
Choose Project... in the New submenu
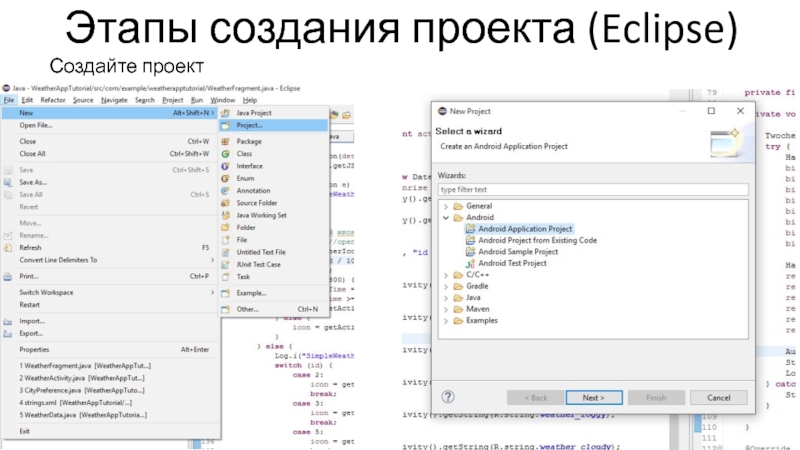(274, 125)
